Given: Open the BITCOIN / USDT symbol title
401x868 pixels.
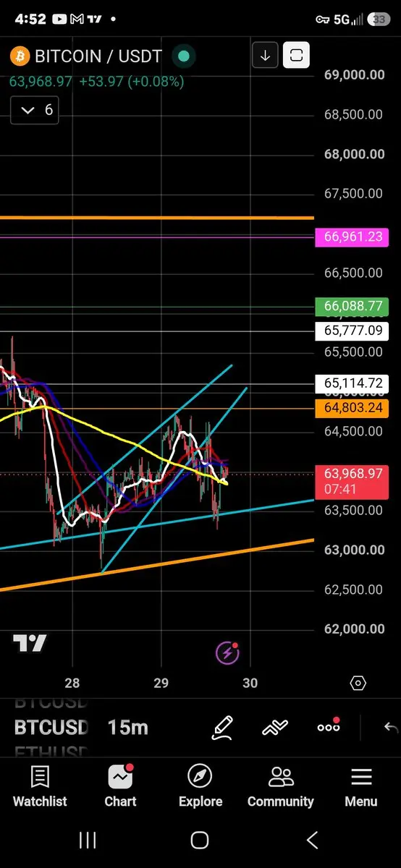Looking at the screenshot, I should click(x=98, y=56).
